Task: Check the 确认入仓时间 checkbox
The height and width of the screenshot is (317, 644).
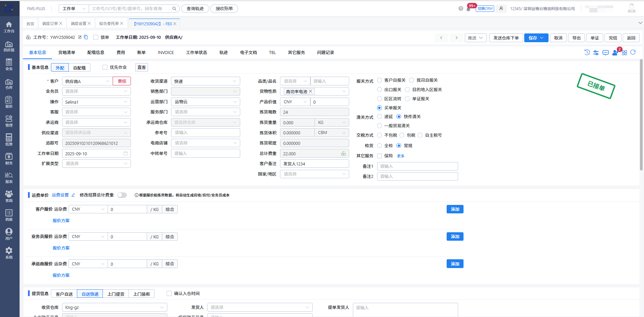Action: point(169,293)
